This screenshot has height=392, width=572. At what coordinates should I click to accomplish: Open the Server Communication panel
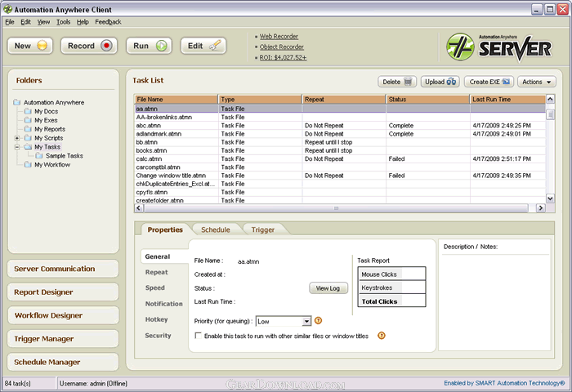[63, 269]
